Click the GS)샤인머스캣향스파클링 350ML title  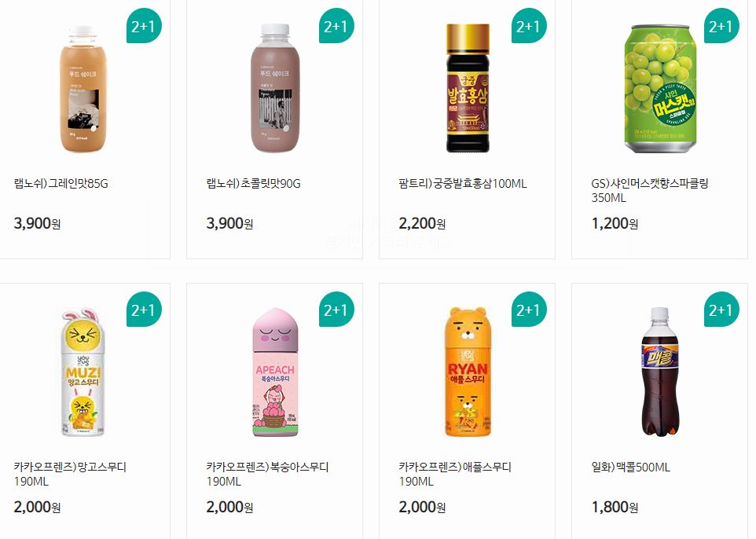click(649, 190)
